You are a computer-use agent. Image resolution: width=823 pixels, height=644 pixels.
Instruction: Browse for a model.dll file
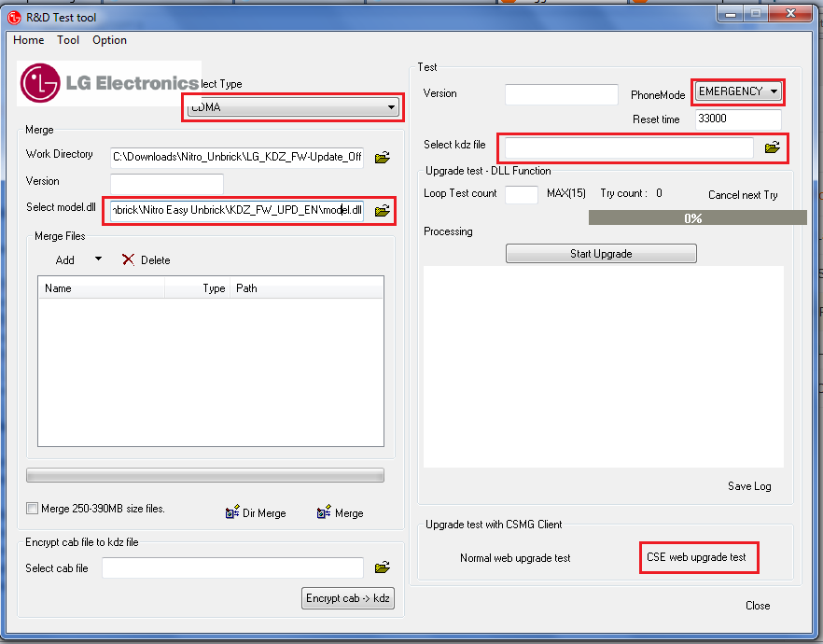(x=382, y=211)
